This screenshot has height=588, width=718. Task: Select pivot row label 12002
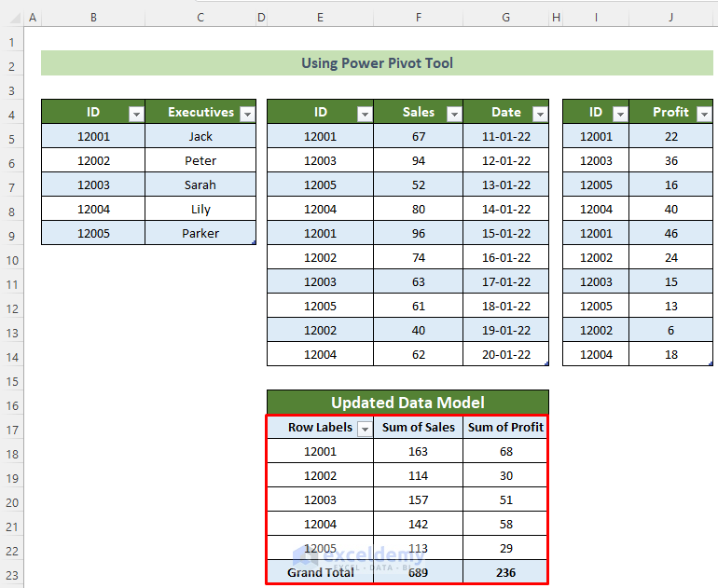[x=320, y=475]
